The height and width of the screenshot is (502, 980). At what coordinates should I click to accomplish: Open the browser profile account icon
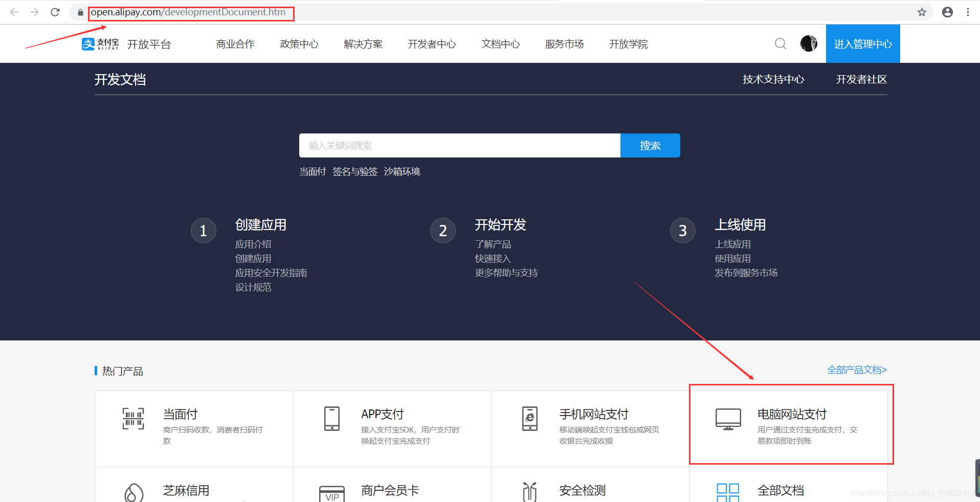point(947,12)
